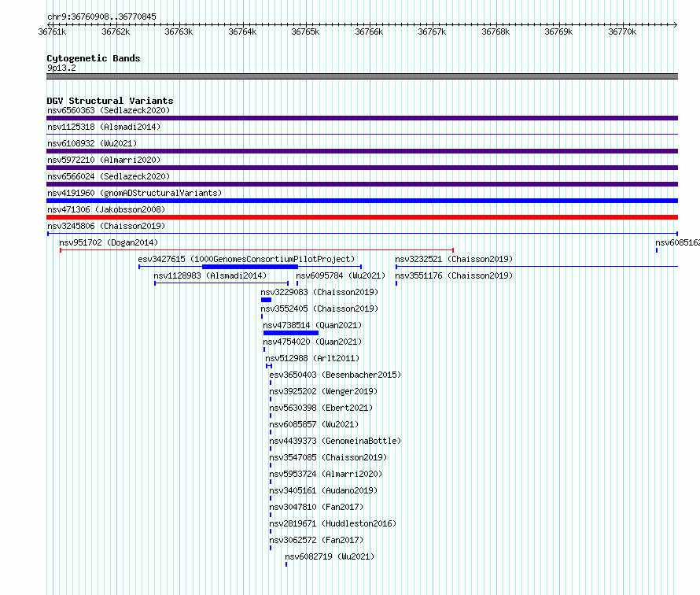Viewport: 700px width, 595px height.
Task: Select nsv4738514 (Quan2021) label
Action: coord(312,325)
